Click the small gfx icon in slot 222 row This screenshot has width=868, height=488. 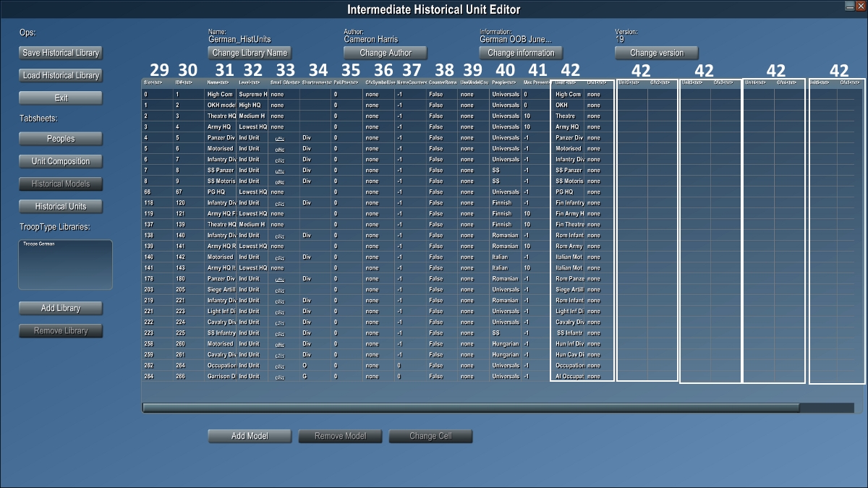point(279,322)
